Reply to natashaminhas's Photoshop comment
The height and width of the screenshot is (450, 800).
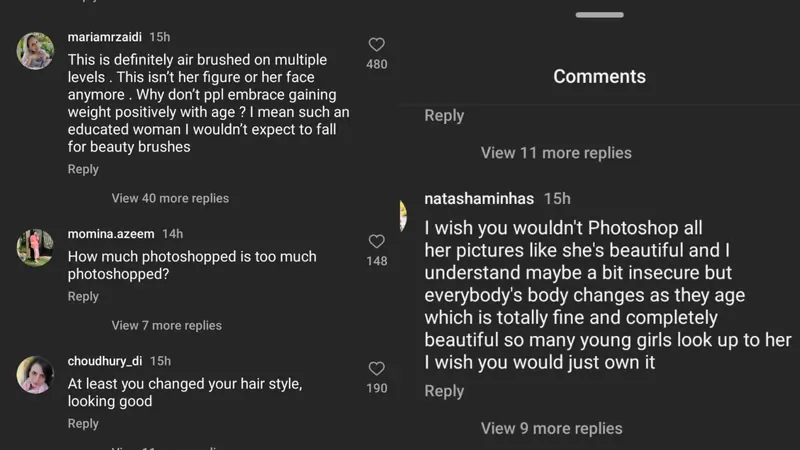coord(444,391)
